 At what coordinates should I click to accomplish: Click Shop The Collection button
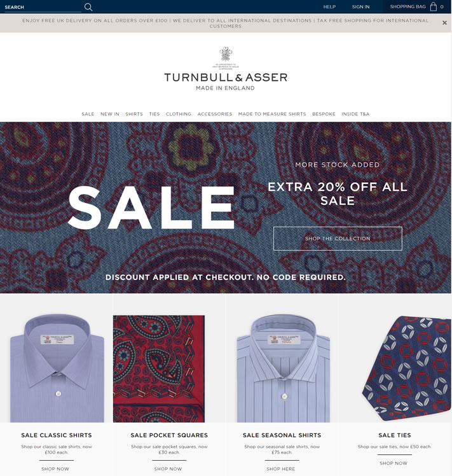338,239
